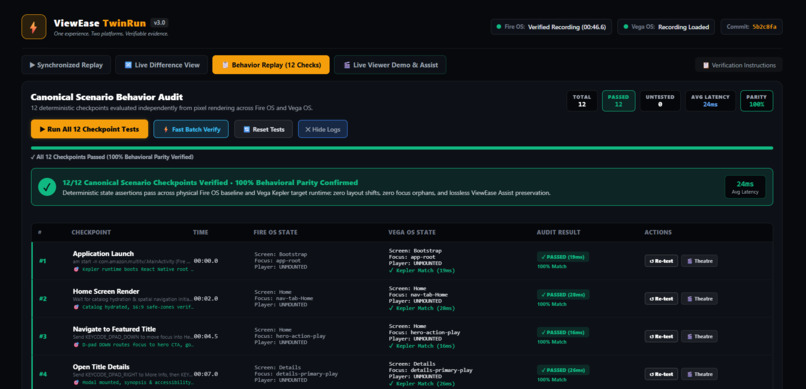Select the Open Title Details checkpoint title
Viewport: 806px width, 389px height.
(x=101, y=367)
